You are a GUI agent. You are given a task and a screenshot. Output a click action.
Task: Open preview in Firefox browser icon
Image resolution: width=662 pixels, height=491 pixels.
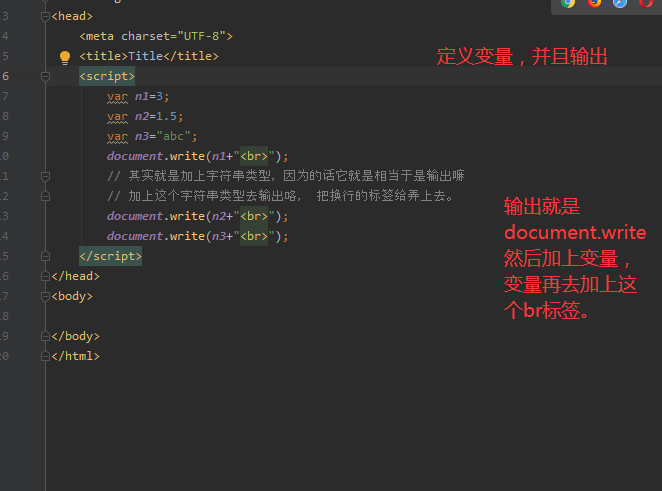(x=594, y=3)
